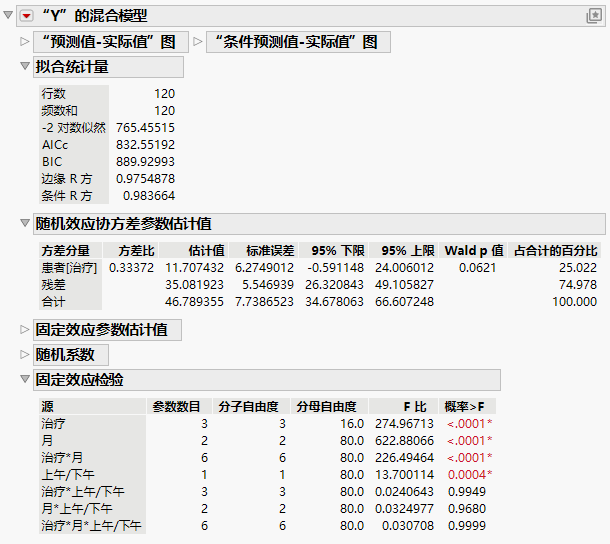Click the 治疗*月*上午/下午 row label
The image size is (610, 544).
[x=91, y=526]
